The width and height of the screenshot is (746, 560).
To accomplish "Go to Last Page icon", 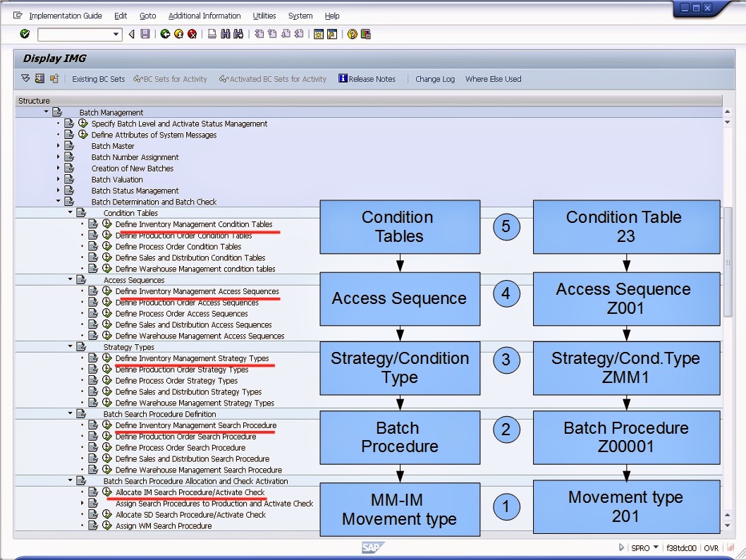I will 299,35.
